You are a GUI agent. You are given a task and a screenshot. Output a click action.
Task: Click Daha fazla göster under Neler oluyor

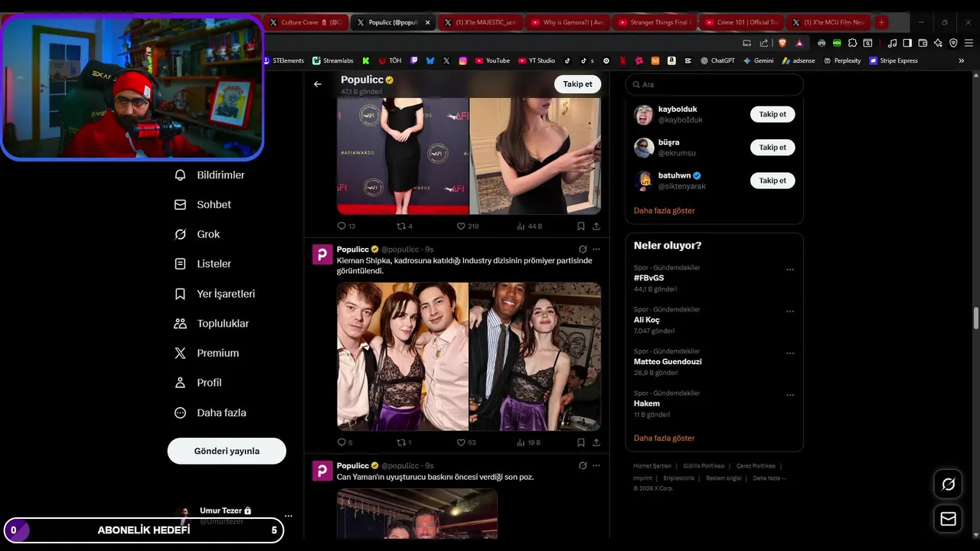tap(664, 438)
